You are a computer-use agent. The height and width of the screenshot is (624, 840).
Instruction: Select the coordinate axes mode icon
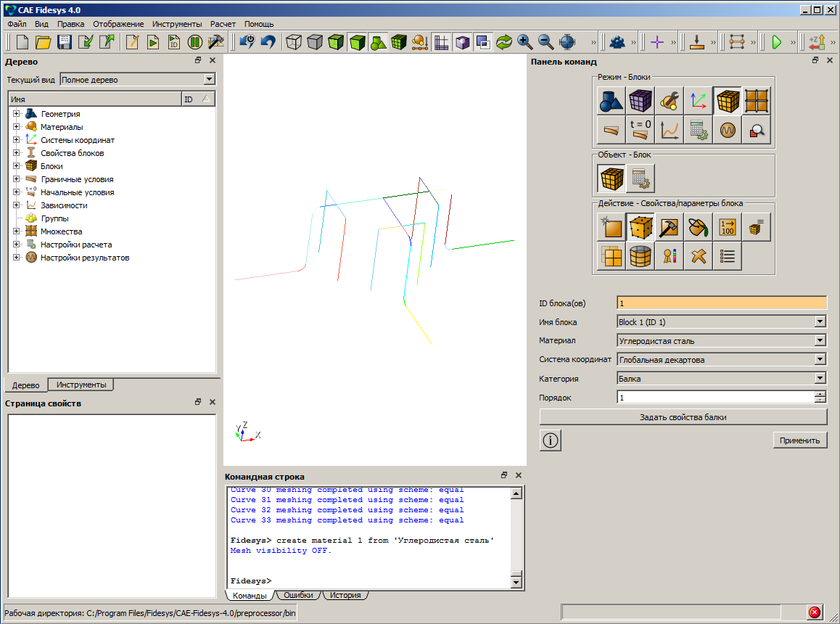point(698,101)
